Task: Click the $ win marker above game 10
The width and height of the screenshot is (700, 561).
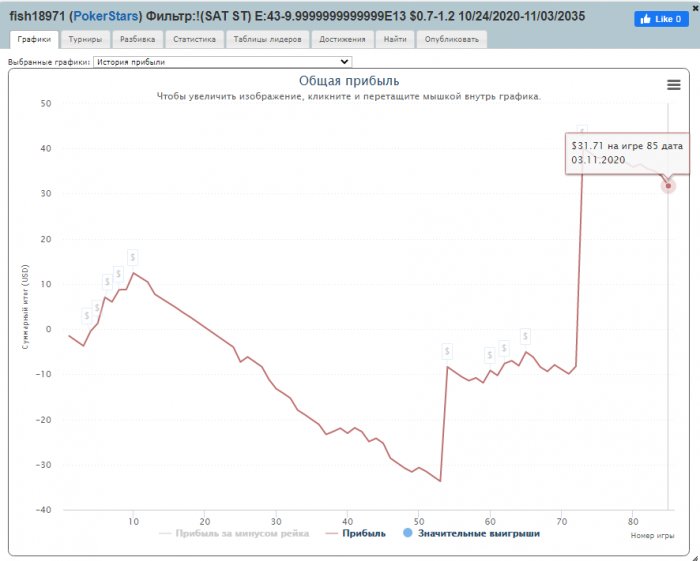Action: click(133, 258)
